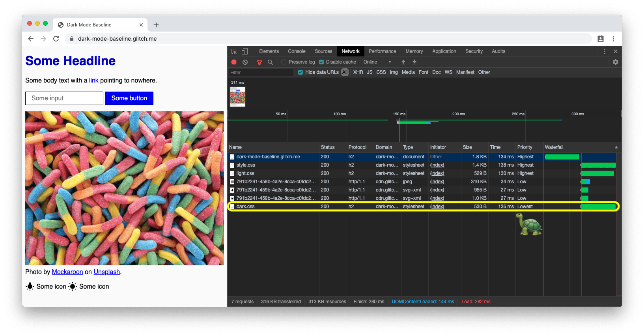Click the inspect element picker icon
Viewport: 644px width, 336px height.
234,51
